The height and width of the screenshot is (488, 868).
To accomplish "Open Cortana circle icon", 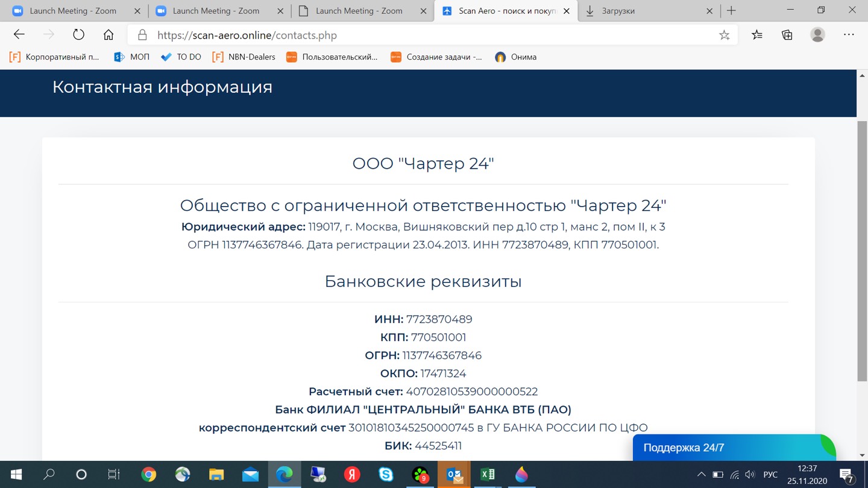I will pos(81,475).
